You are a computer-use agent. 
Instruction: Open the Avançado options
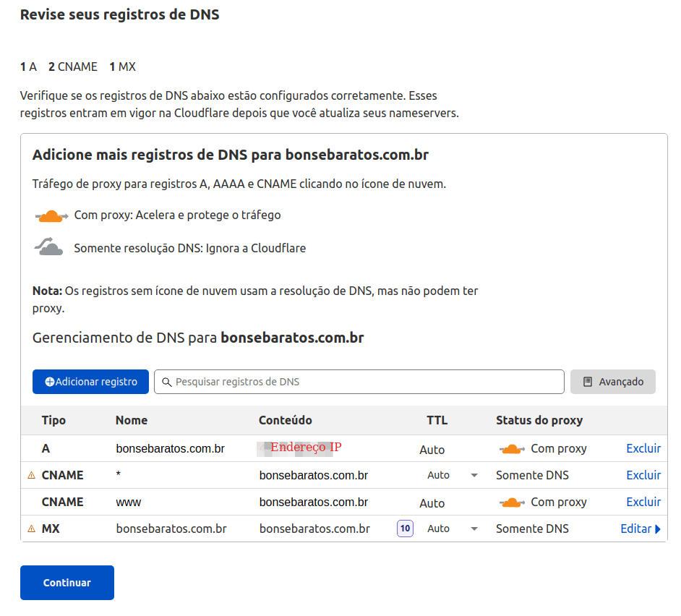pos(613,382)
